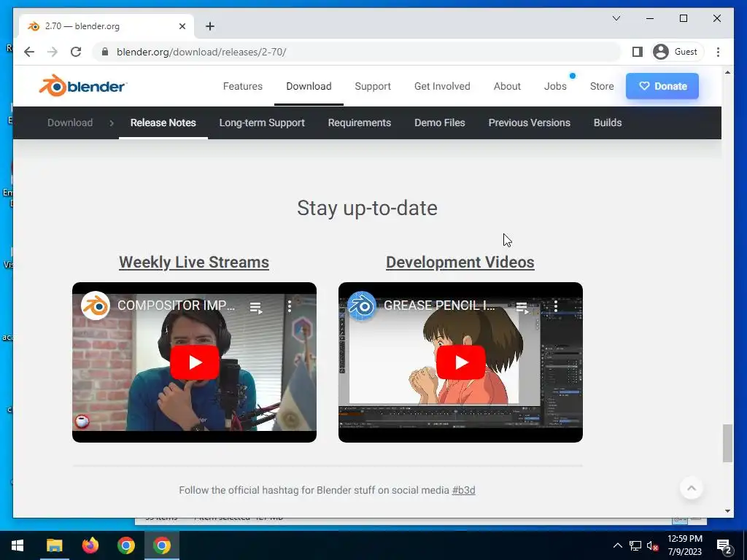
Task: Open more options on Compositor video
Action: tap(289, 306)
